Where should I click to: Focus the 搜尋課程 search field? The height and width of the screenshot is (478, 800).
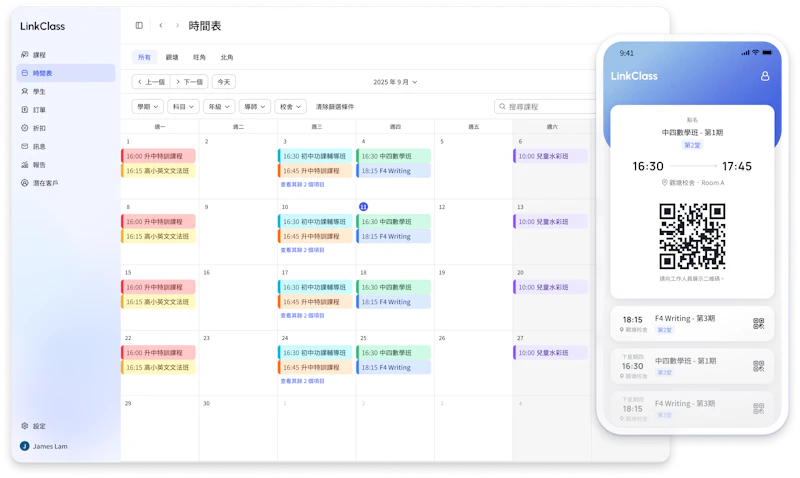click(x=545, y=107)
